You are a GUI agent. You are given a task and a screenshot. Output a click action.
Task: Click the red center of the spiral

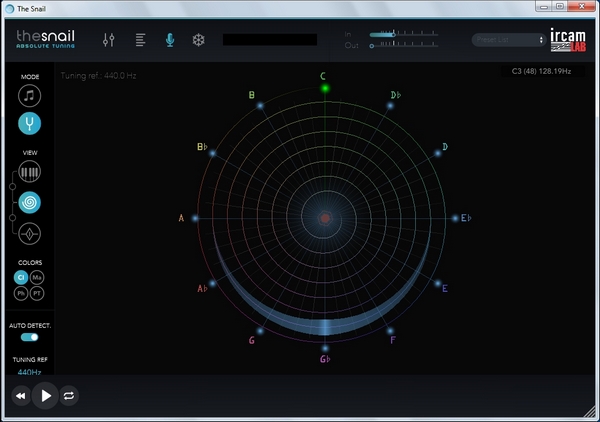(x=325, y=218)
